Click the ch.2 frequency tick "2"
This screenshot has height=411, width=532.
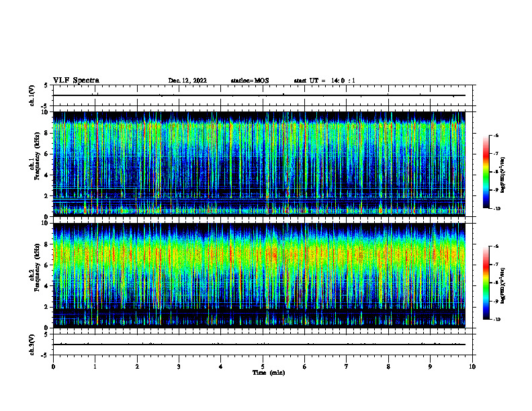tap(47, 307)
